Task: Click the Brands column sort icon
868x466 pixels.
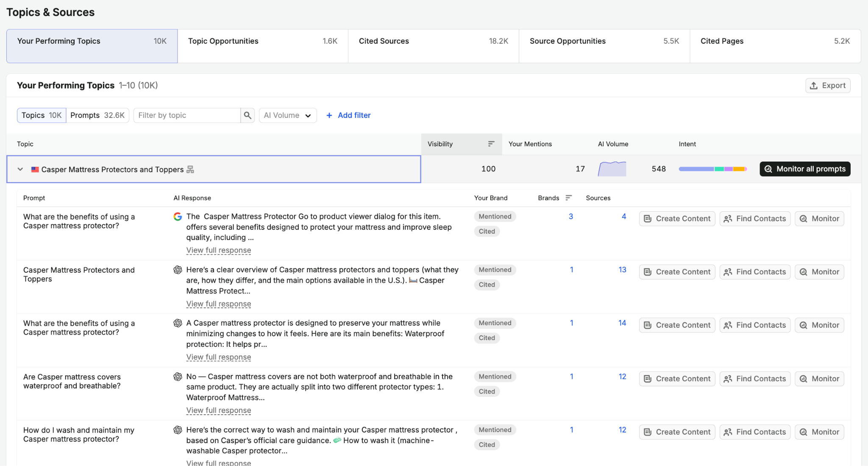Action: [569, 198]
